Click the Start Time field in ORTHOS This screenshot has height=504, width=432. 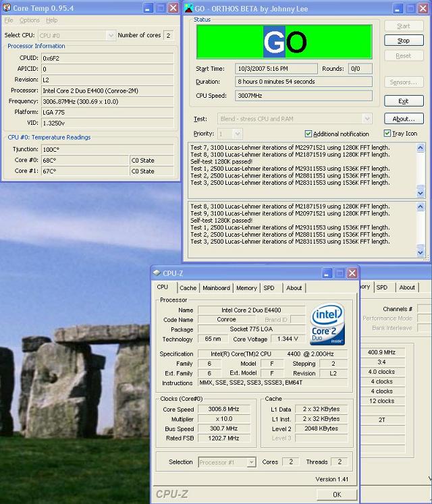(x=276, y=68)
